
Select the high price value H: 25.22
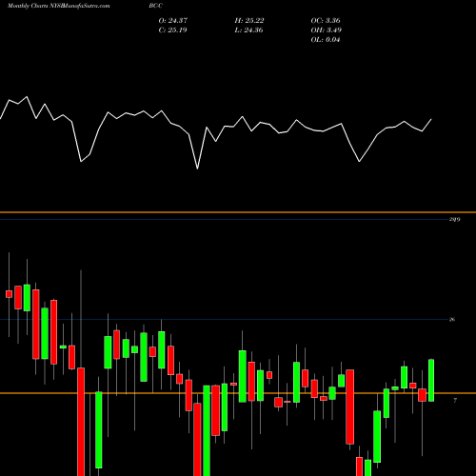click(x=249, y=21)
